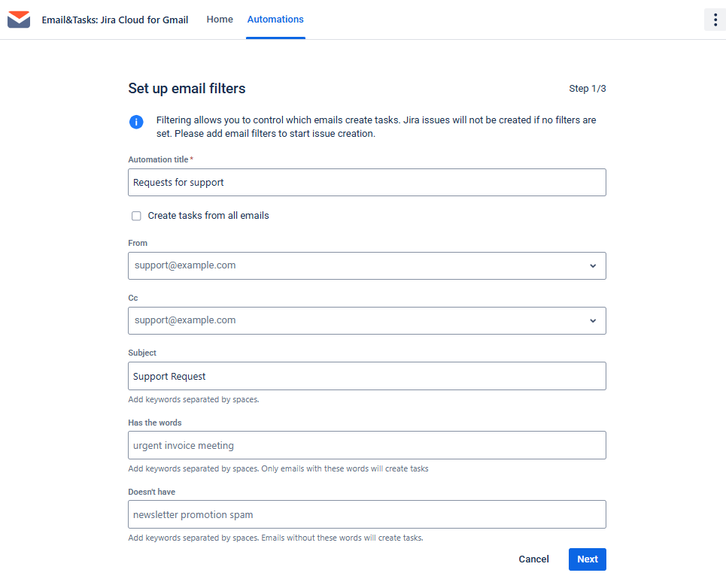Screen dimensions: 726x588
Task: Open the three-dot more options menu
Action: point(715,20)
